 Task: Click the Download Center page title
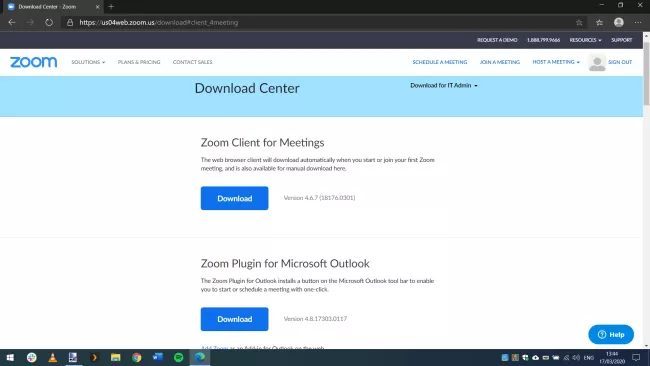(x=247, y=88)
